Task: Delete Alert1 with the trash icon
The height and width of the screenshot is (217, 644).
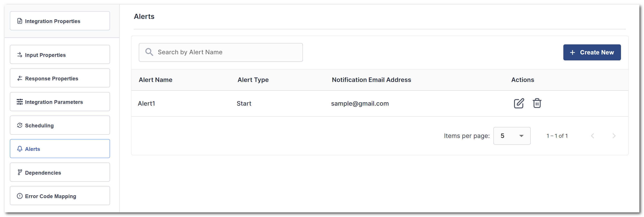Action: click(537, 103)
